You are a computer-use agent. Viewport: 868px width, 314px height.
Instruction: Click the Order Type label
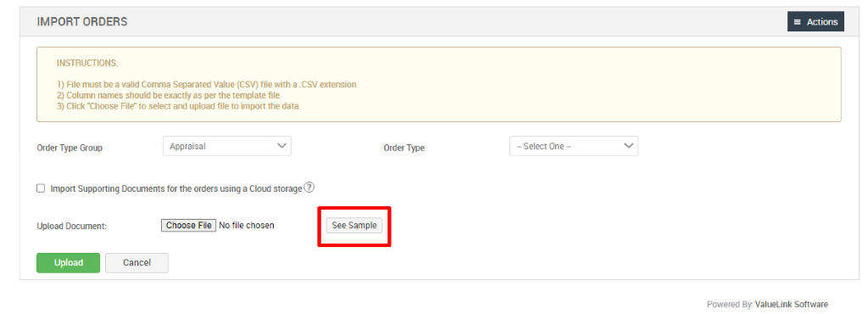coord(404,148)
